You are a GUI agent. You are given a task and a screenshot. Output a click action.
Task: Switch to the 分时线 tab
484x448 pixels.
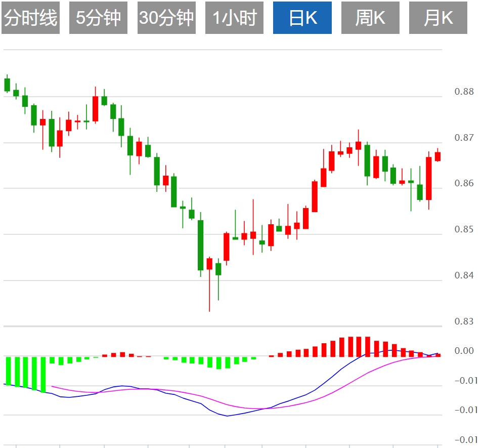point(30,18)
